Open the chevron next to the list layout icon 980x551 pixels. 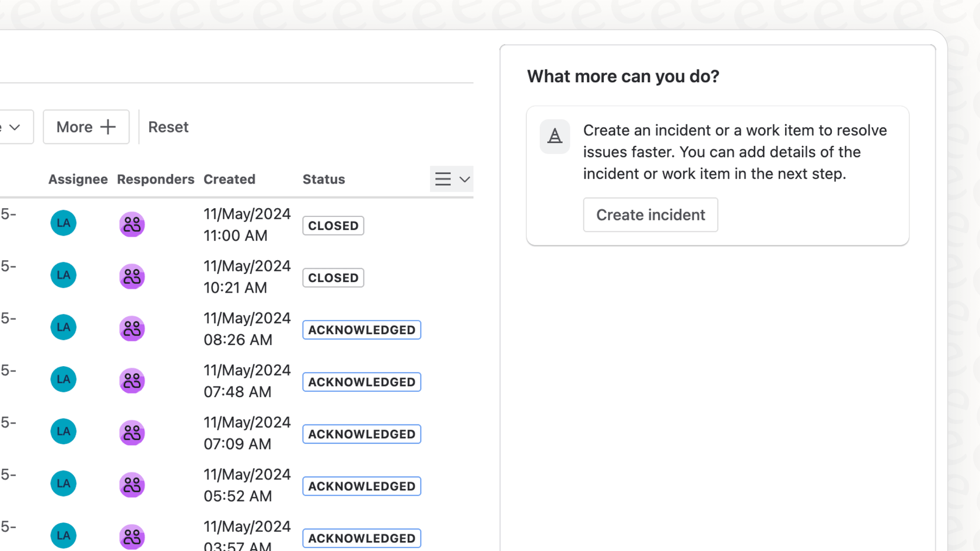463,179
